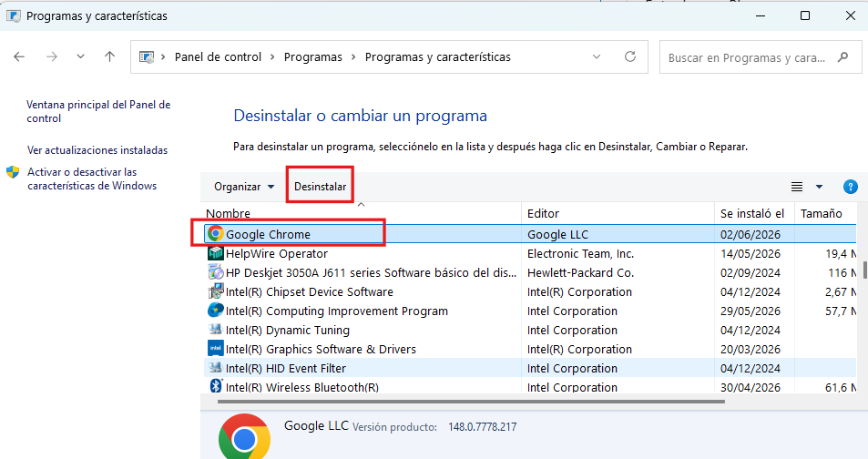Screen dimensions: 868x459
Task: Click install date 02/09/2024
Action: [x=751, y=273]
